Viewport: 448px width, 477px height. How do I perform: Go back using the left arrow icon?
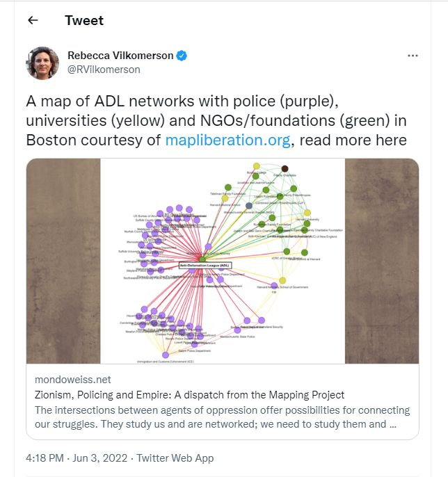33,20
